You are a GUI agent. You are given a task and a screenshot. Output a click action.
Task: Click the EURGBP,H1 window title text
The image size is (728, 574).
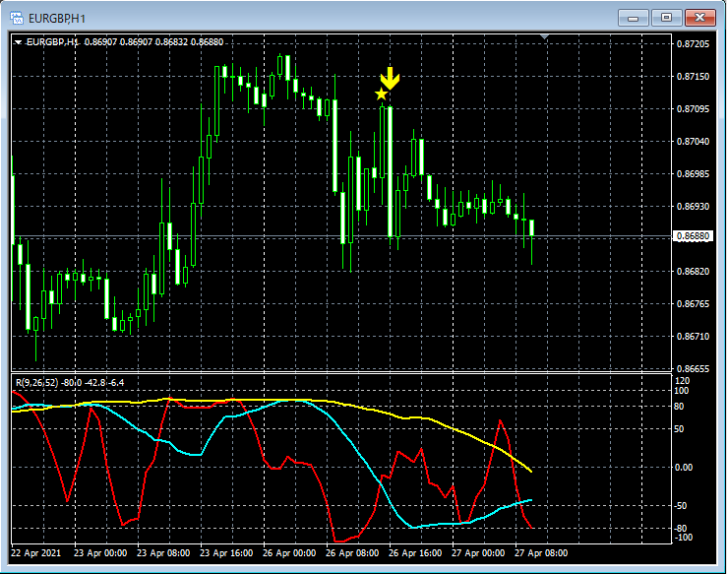pos(57,19)
